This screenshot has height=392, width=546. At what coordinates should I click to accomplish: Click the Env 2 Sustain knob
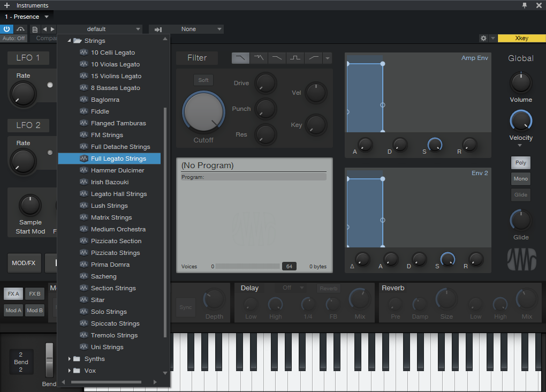coord(448,260)
